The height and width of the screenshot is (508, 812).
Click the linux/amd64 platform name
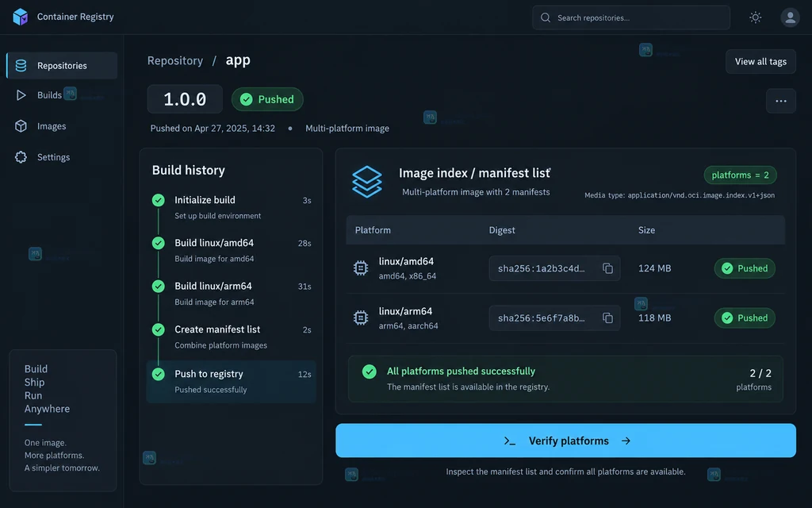pyautogui.click(x=406, y=262)
